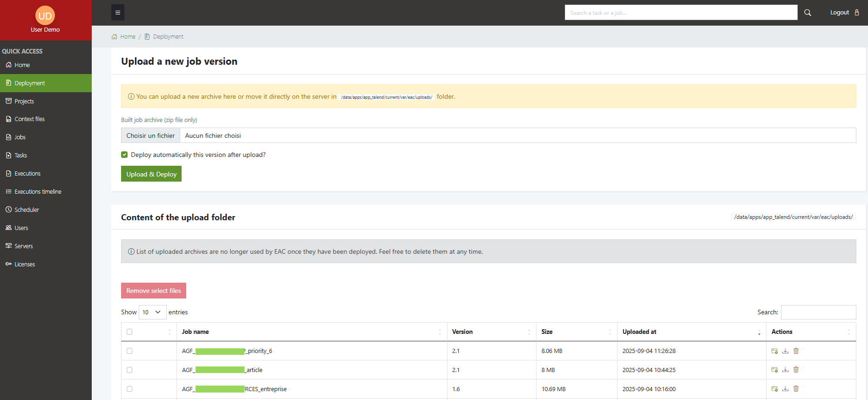The width and height of the screenshot is (868, 400).
Task: Uncheck Deploy automatically after upload checkbox
Action: (124, 155)
